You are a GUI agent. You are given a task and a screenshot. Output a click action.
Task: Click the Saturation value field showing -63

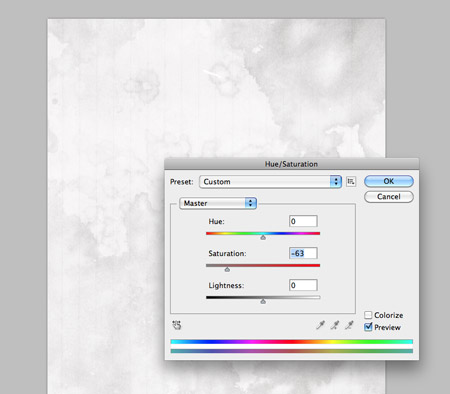click(303, 253)
